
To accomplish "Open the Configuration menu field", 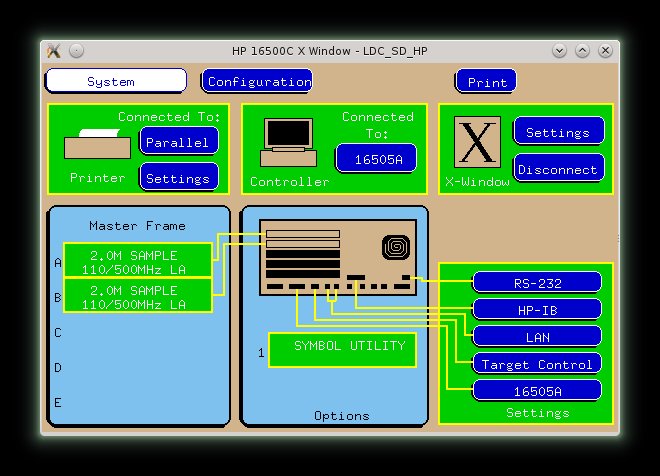I will (x=257, y=81).
